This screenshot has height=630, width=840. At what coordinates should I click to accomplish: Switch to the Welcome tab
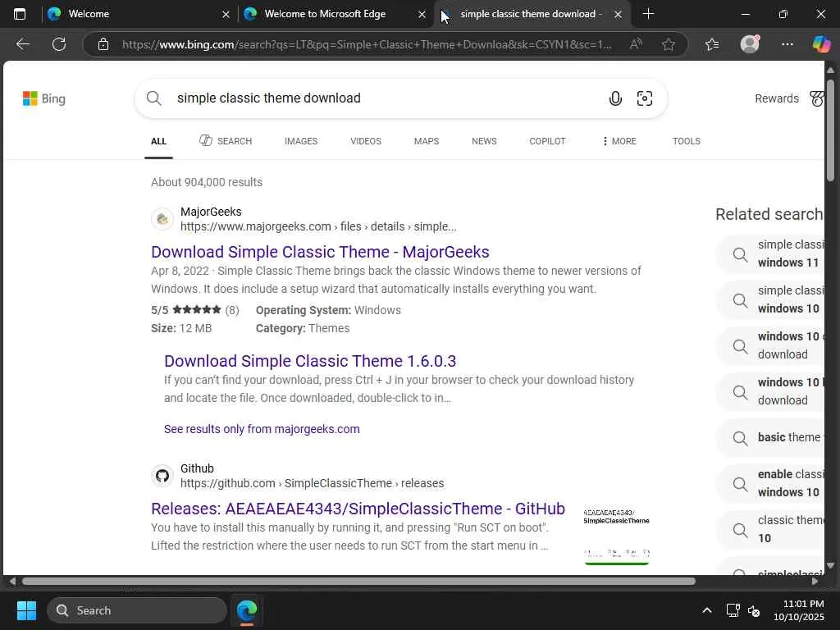click(x=139, y=14)
